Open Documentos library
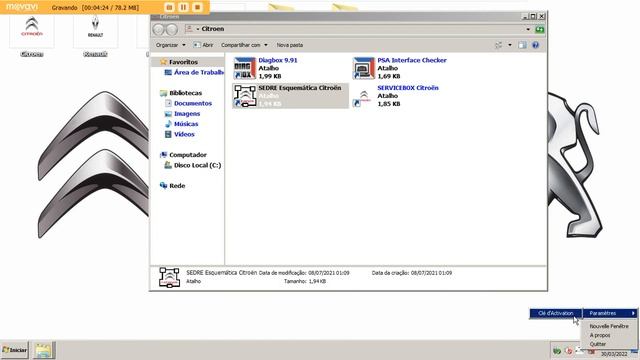This screenshot has width=640, height=360. click(x=193, y=103)
